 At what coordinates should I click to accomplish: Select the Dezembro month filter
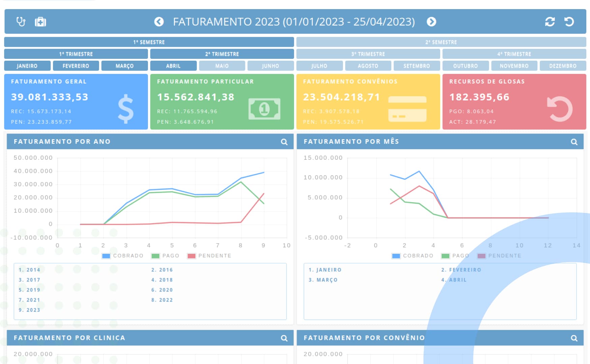point(563,66)
